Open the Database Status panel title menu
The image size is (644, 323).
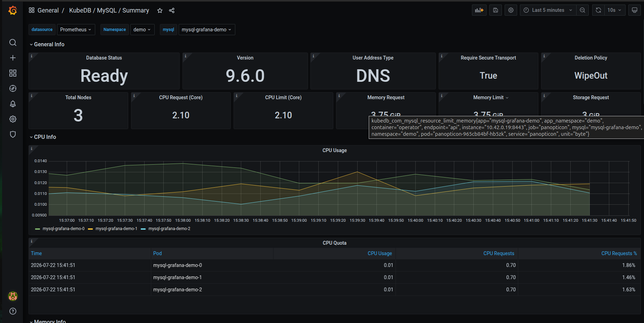pos(104,58)
